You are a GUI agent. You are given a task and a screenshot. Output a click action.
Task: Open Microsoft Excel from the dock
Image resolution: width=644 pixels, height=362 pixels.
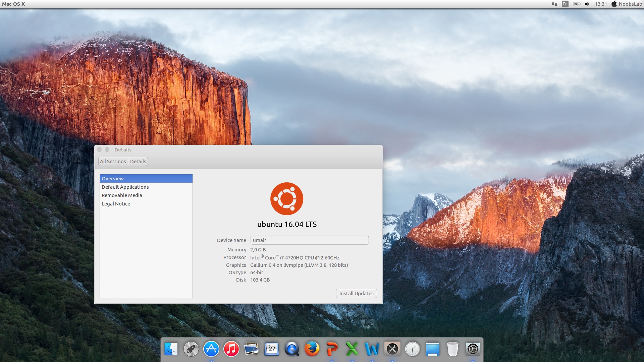[353, 349]
